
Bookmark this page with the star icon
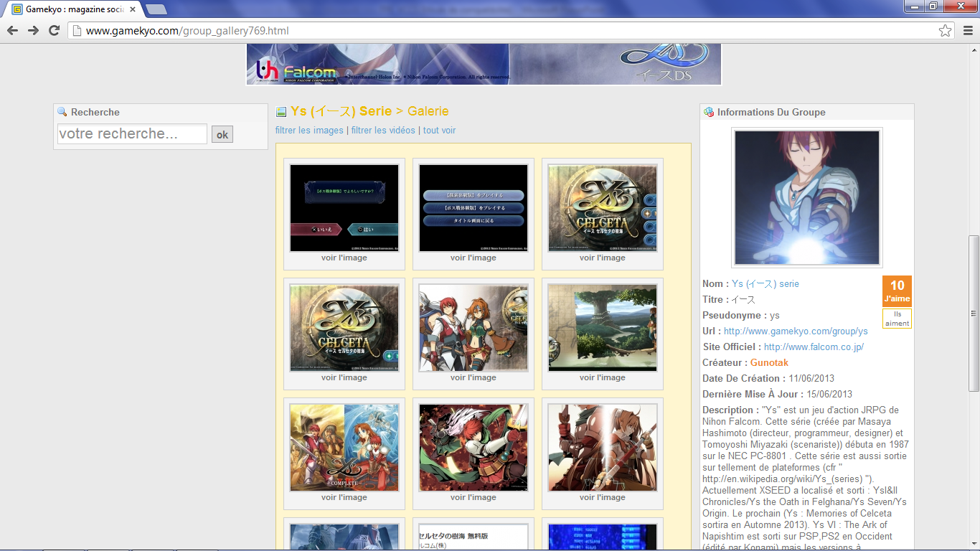pyautogui.click(x=946, y=30)
